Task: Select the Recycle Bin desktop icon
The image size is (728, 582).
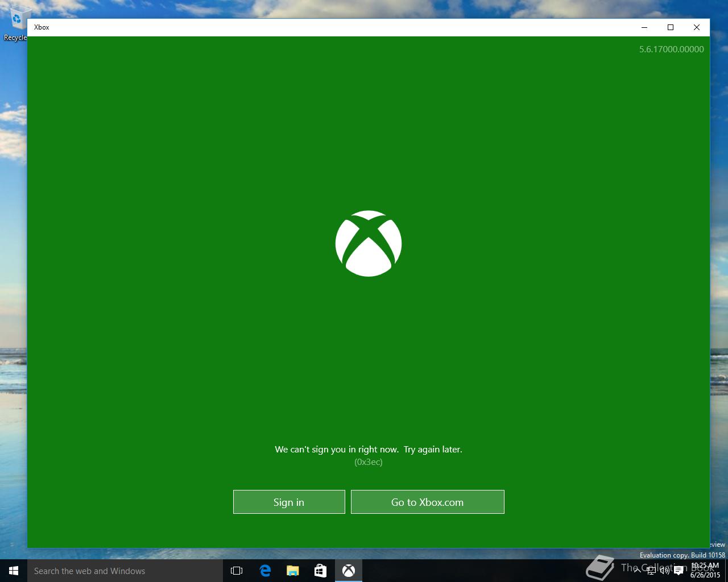Action: click(16, 24)
